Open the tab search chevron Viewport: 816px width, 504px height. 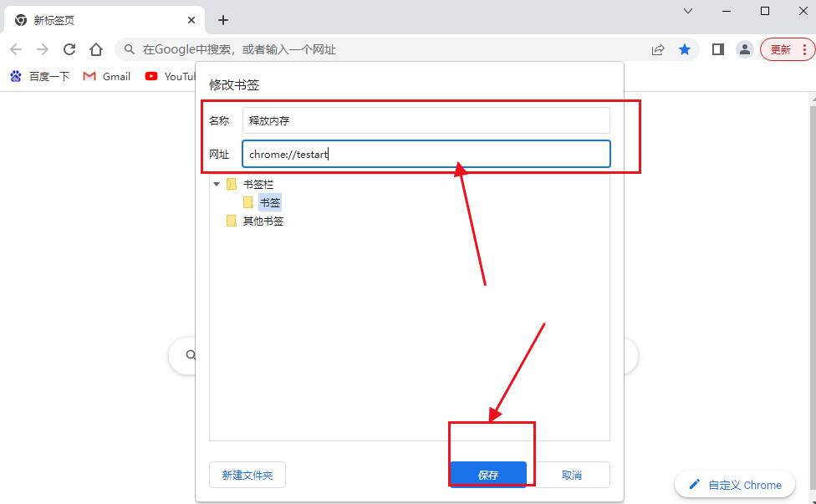(688, 11)
